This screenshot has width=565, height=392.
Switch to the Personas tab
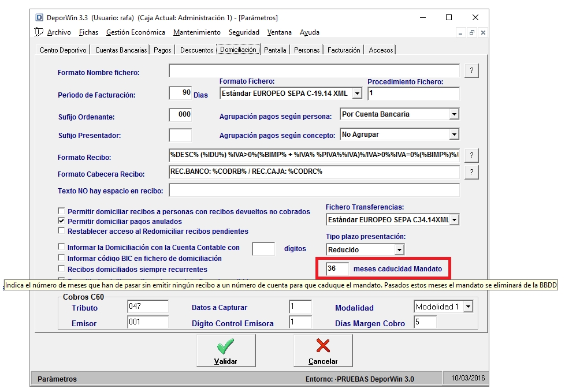click(x=307, y=50)
